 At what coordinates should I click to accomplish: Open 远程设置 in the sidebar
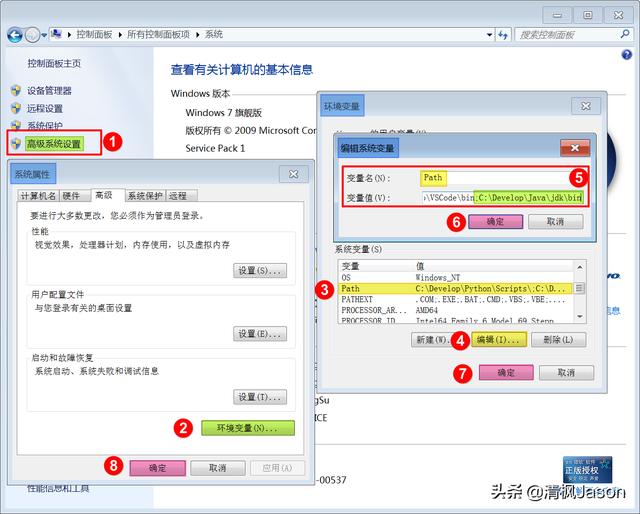(x=45, y=108)
